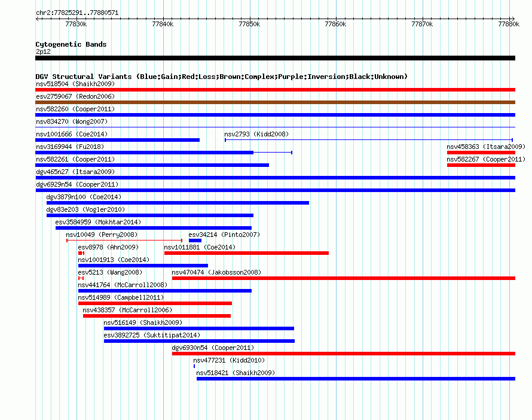Screen dimensions: 532x420
Task: Open nsv477231 (Kidd2010) label
Action: click(x=229, y=360)
